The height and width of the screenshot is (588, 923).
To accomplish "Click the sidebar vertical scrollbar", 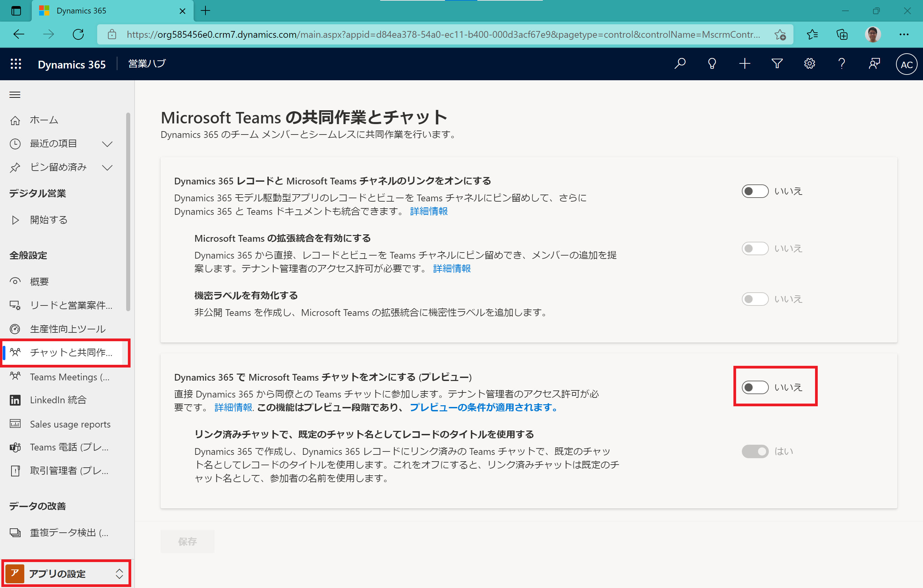I will click(x=128, y=212).
